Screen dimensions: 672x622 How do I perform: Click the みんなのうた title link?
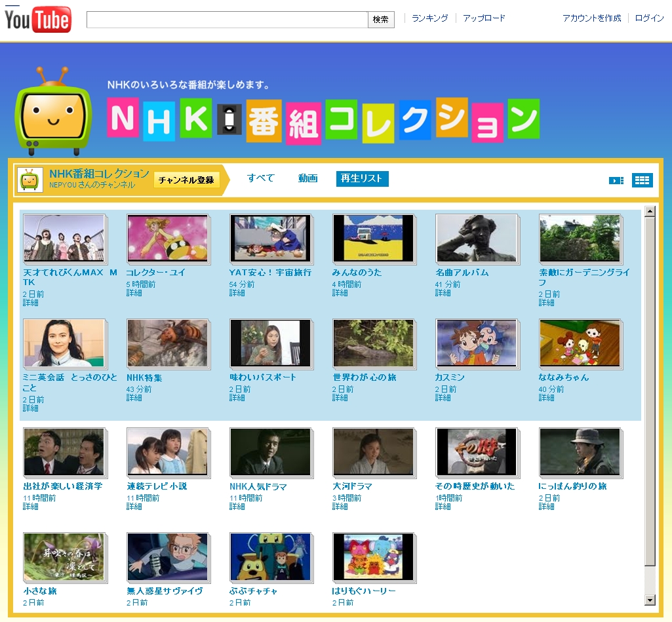357,273
